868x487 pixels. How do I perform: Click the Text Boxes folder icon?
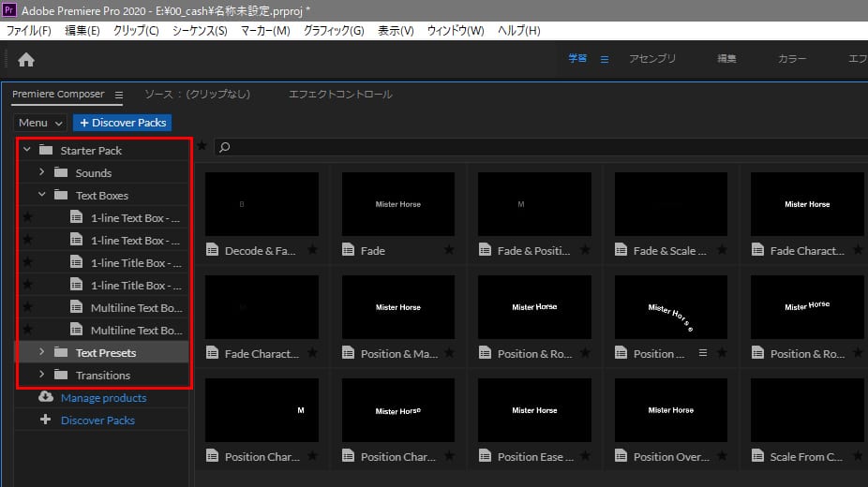tap(61, 195)
